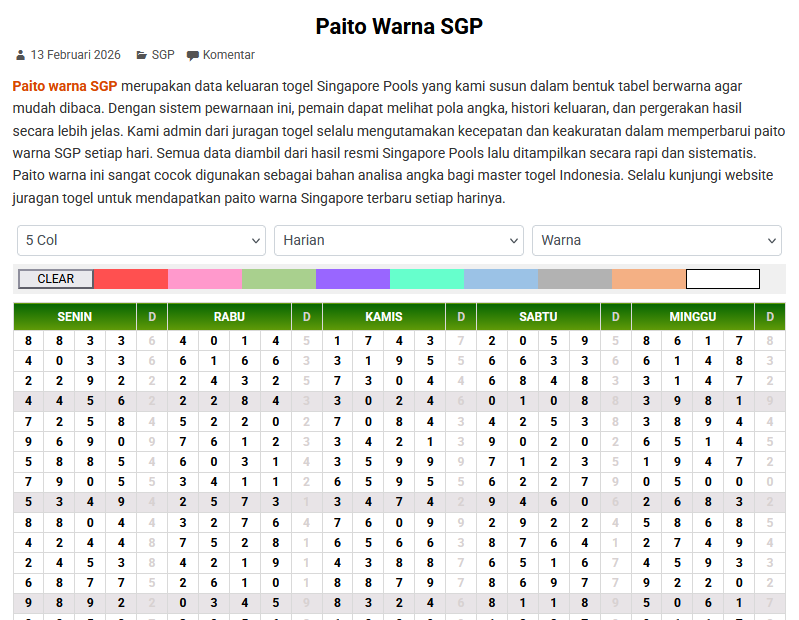Open the 5 Col dropdown
799x620 pixels.
tap(141, 240)
